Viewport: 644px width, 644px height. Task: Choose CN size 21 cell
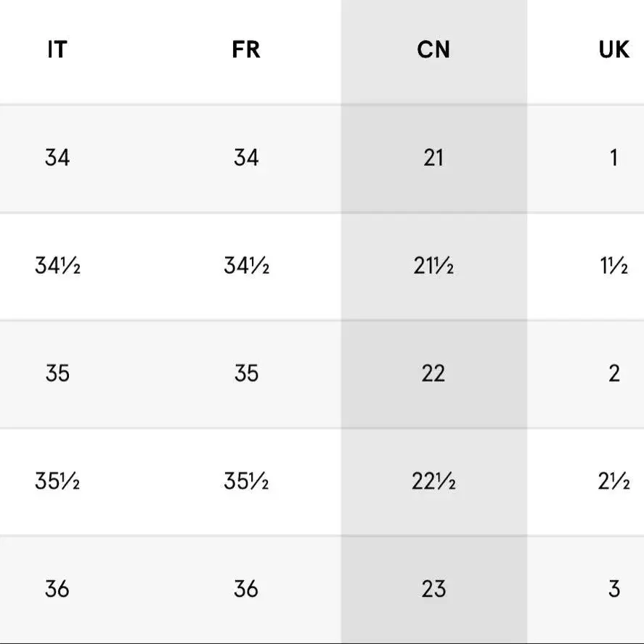(433, 158)
